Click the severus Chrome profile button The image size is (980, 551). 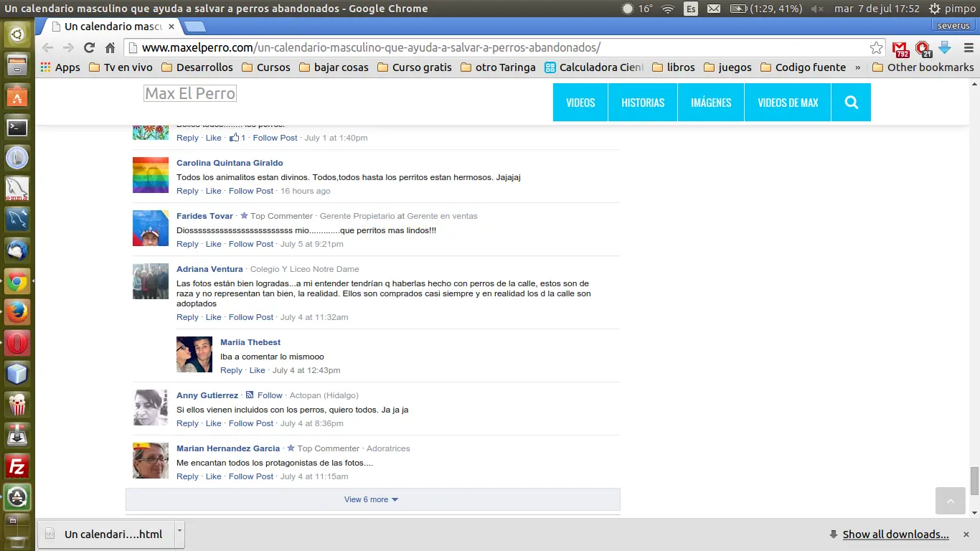(953, 26)
